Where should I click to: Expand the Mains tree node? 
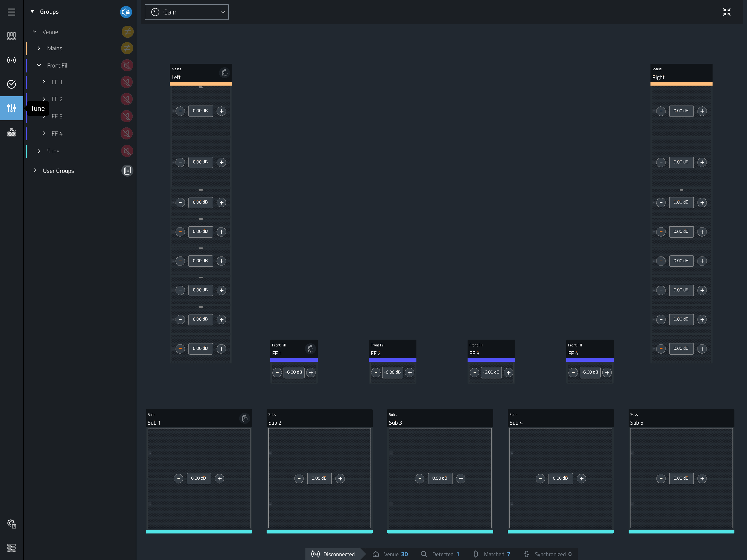click(x=39, y=48)
